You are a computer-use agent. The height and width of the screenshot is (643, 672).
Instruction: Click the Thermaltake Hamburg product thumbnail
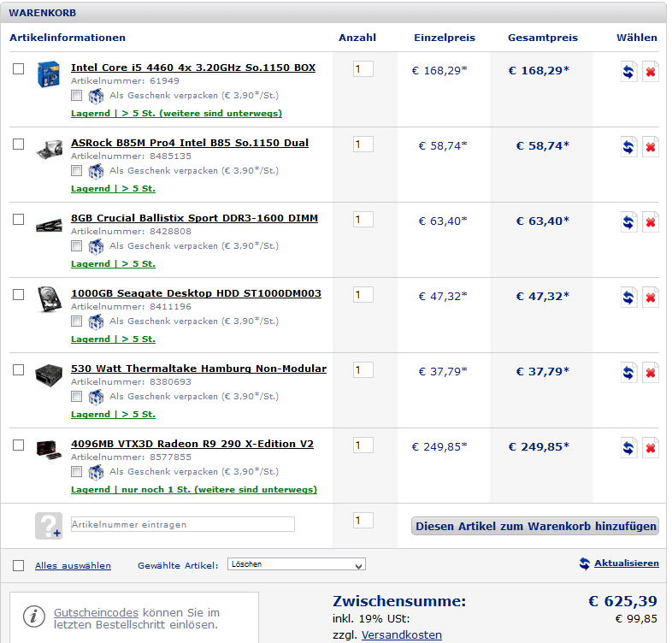coord(48,375)
